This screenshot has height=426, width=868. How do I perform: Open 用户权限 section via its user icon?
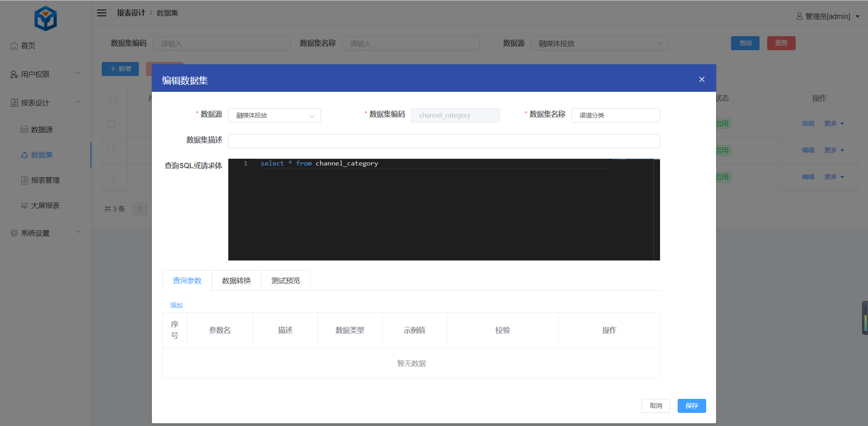pos(14,74)
